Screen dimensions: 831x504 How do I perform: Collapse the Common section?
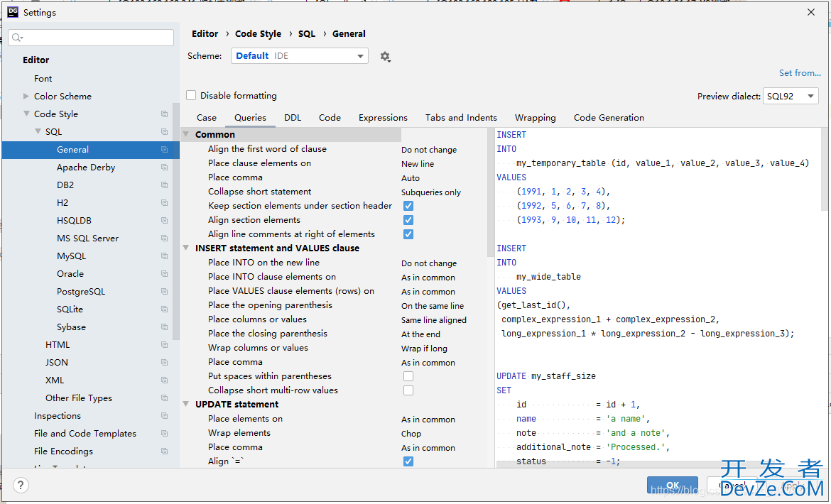[x=186, y=134]
